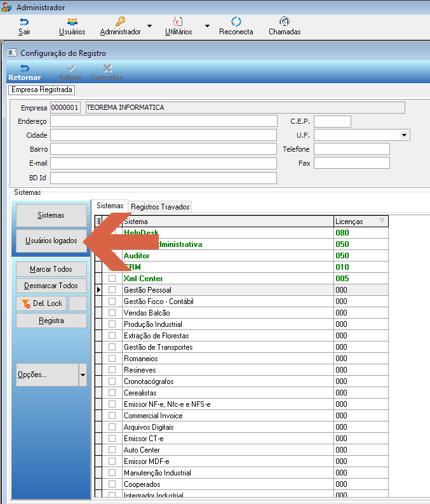Select the Sistemas tab above the grid
430x504 pixels.
(110, 206)
